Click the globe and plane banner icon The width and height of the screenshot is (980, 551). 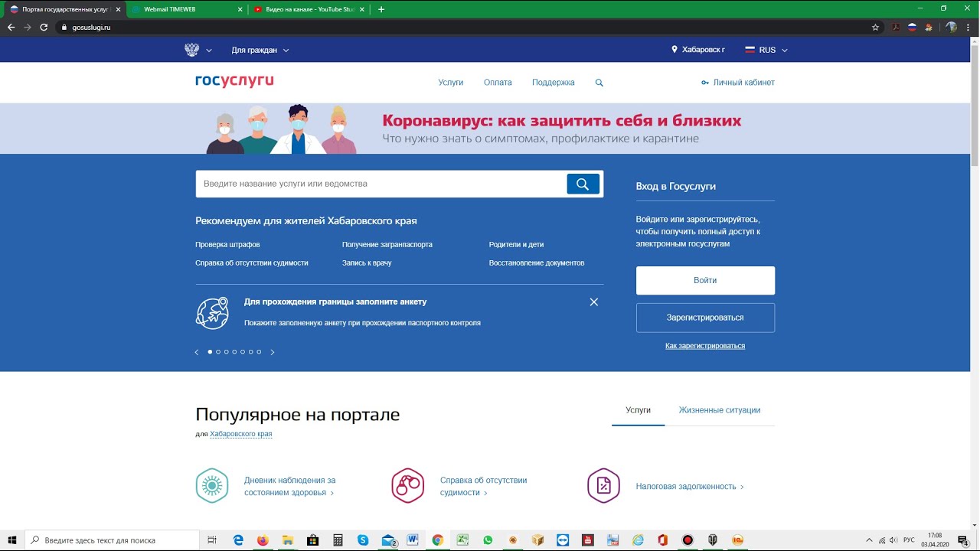coord(212,312)
